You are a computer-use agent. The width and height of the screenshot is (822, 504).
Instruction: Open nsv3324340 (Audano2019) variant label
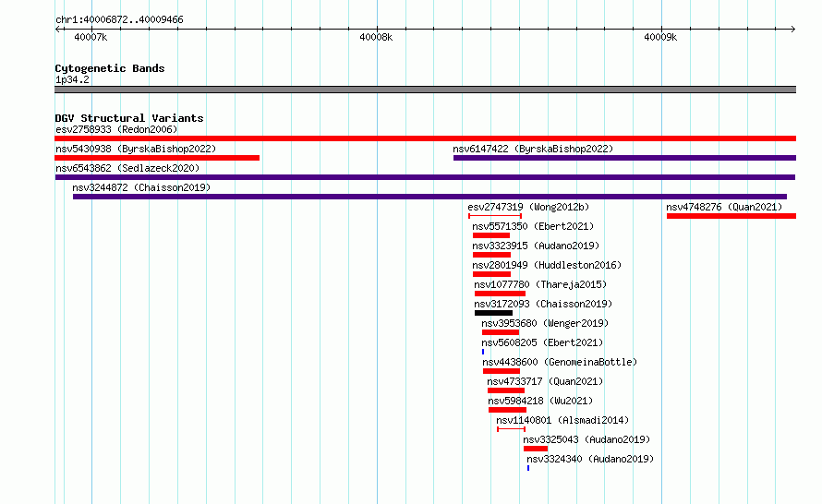[590, 459]
